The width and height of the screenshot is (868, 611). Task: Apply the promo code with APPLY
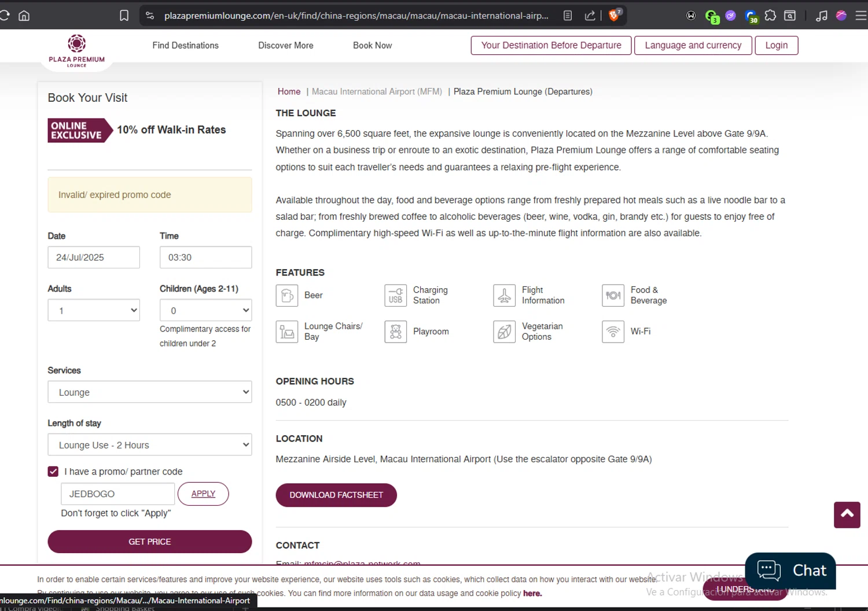coord(203,494)
